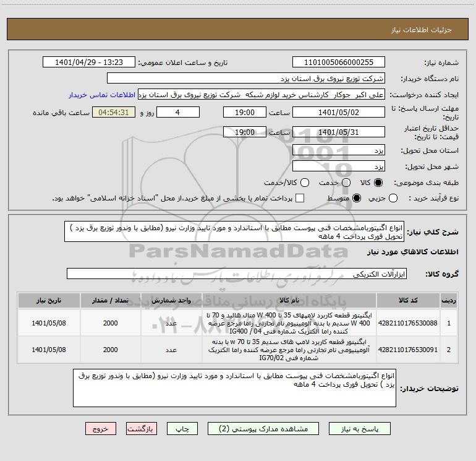Screen dimensions: 476x461
Task: Click the کد کالا column header
Action: [x=408, y=300]
